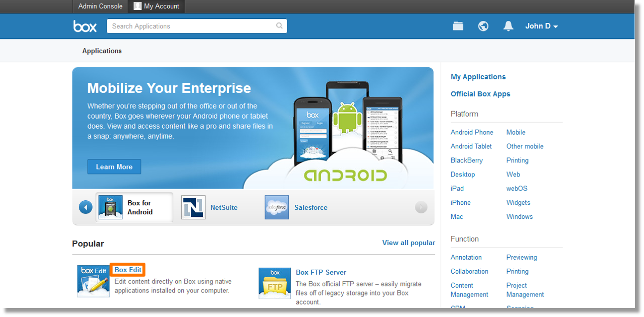Go to previous carousel slide arrow
Image resolution: width=644 pixels, height=317 pixels.
tap(86, 207)
